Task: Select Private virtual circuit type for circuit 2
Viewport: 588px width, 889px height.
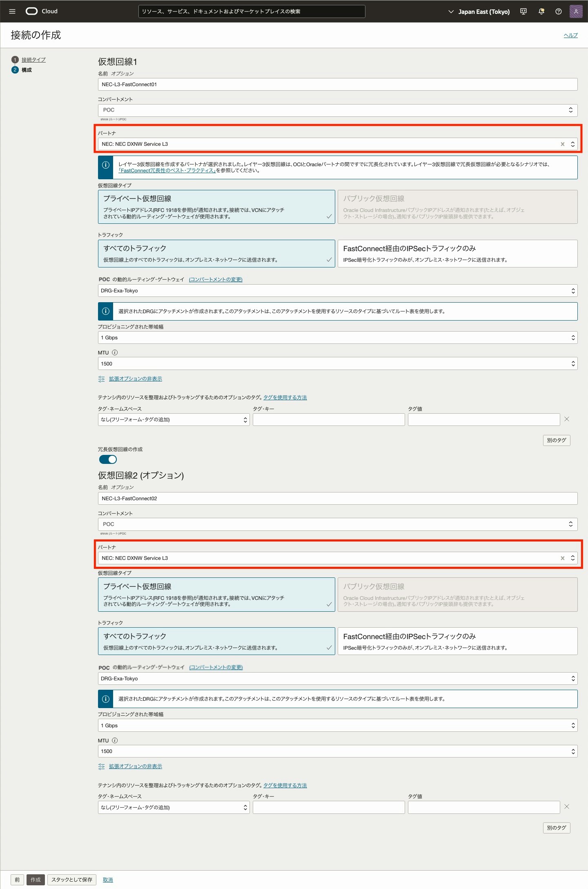Action: point(216,595)
